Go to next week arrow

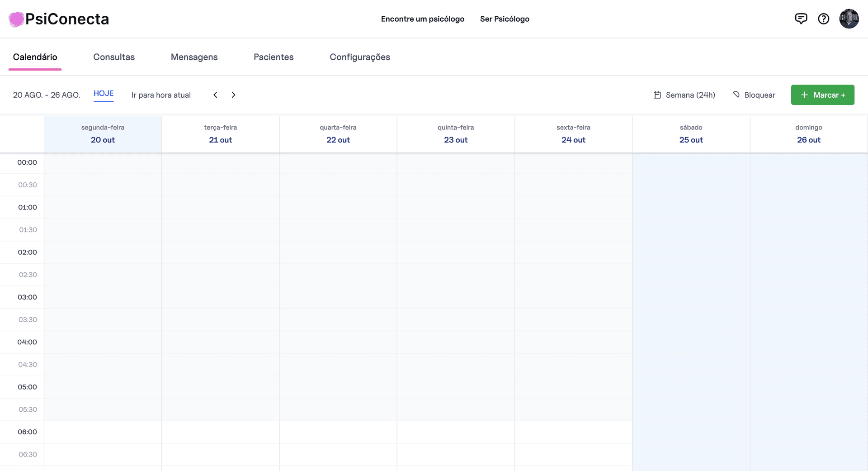(x=233, y=95)
